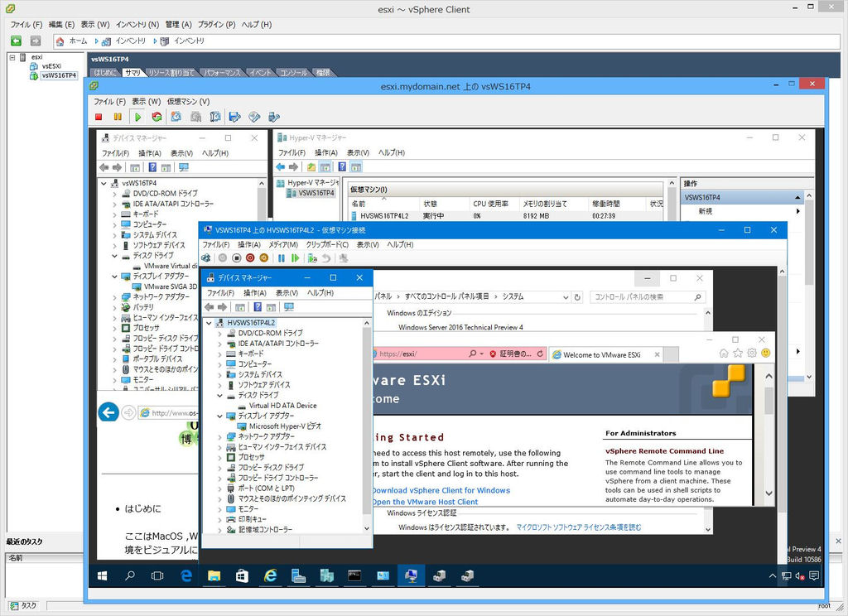Create a checkpoint with the VM connection toolbar icon
The width and height of the screenshot is (848, 616).
point(312,258)
